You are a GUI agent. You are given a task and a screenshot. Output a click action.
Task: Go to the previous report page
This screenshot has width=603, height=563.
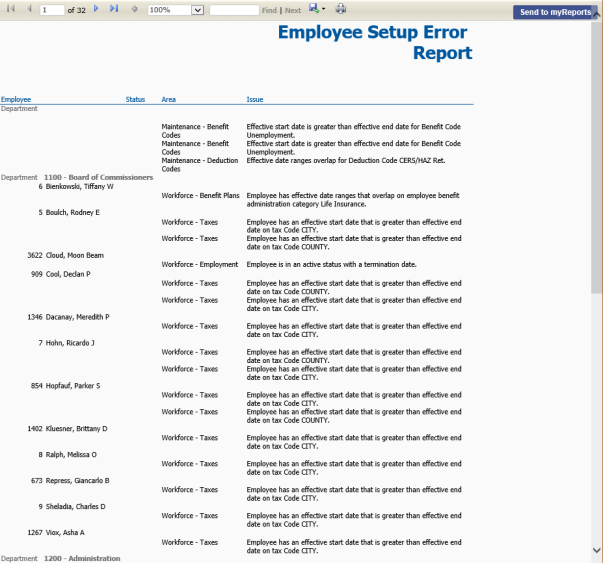(x=28, y=9)
